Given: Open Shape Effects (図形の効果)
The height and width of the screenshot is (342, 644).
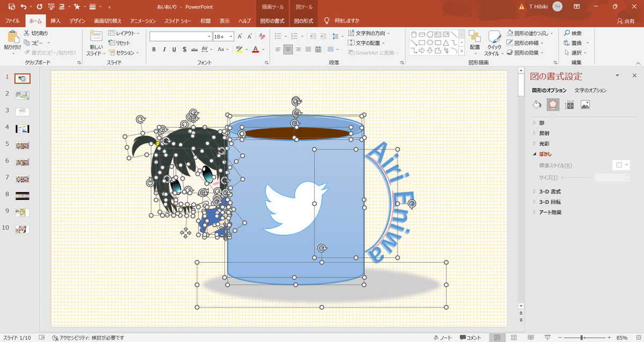Looking at the screenshot, I should (525, 53).
